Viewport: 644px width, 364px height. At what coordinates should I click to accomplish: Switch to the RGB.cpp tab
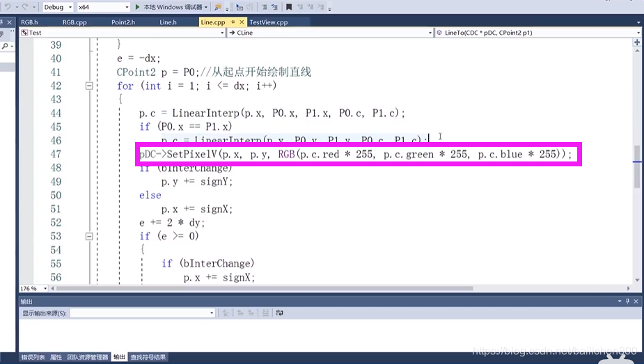click(74, 22)
